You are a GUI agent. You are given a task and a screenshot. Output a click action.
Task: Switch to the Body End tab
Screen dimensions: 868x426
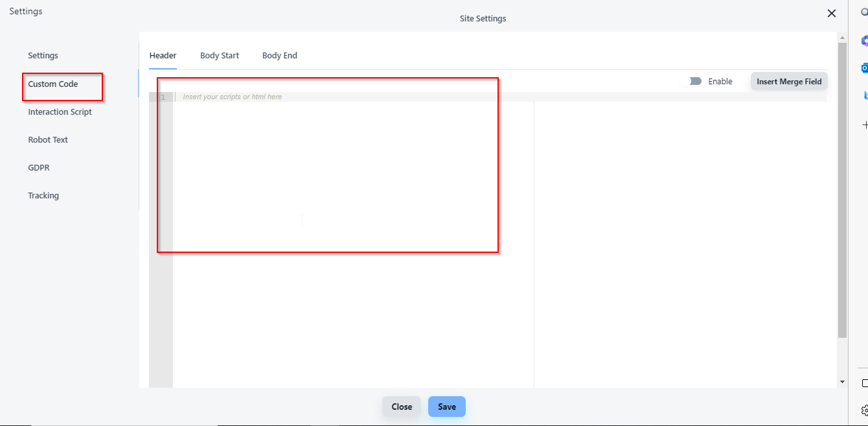[280, 56]
